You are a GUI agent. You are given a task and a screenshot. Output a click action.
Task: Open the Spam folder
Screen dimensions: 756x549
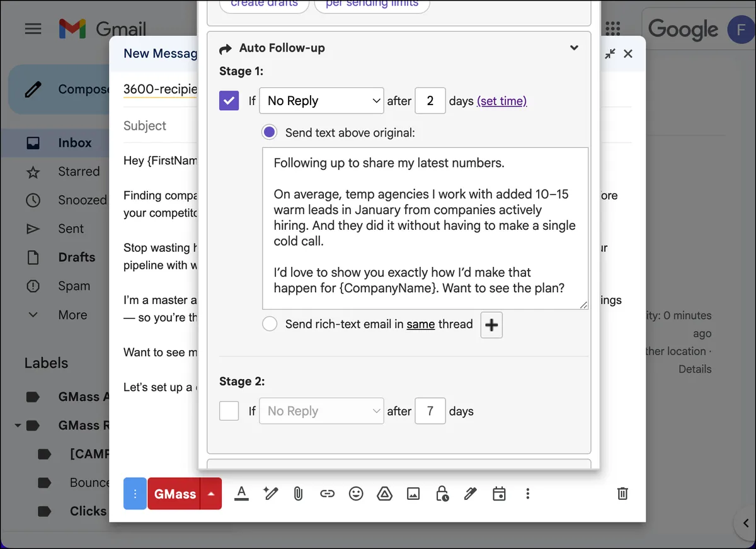[x=74, y=286]
